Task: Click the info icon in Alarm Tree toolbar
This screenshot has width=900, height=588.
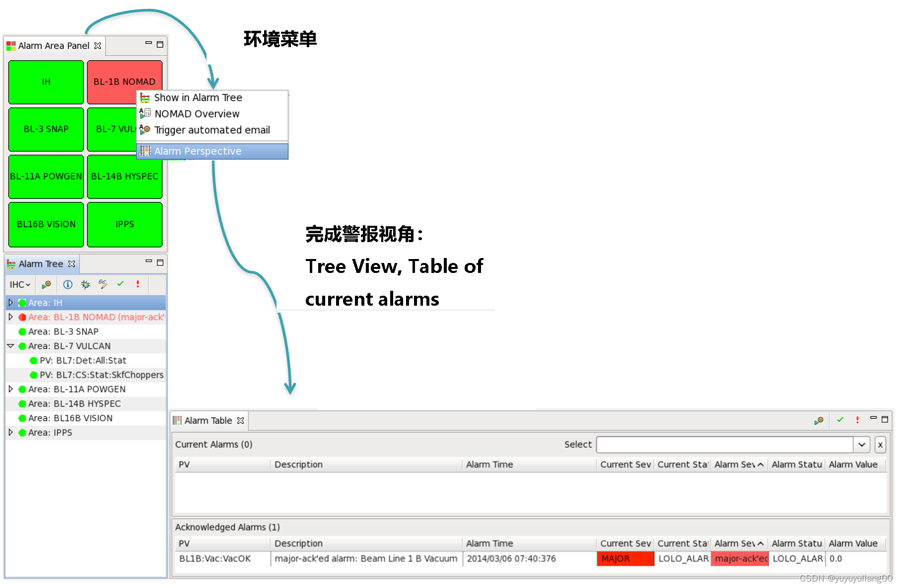Action: pyautogui.click(x=68, y=285)
